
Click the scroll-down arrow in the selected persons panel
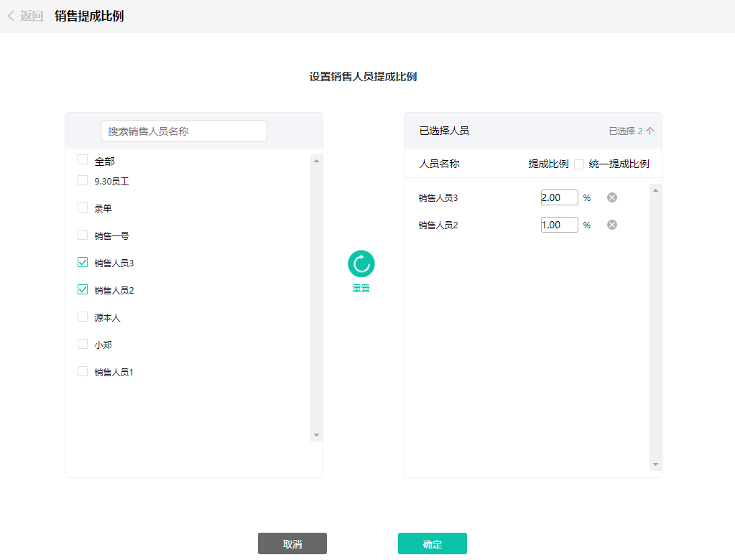coord(654,465)
